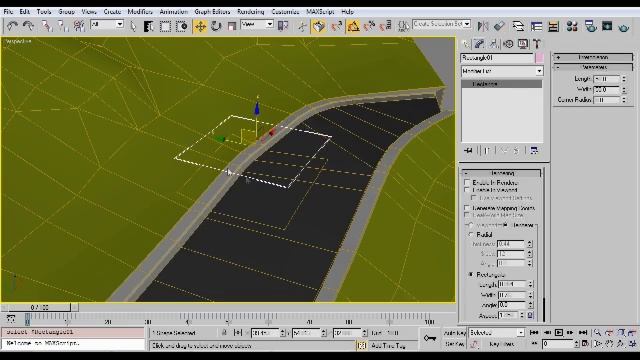Open the Graph Editors menu

[212, 11]
